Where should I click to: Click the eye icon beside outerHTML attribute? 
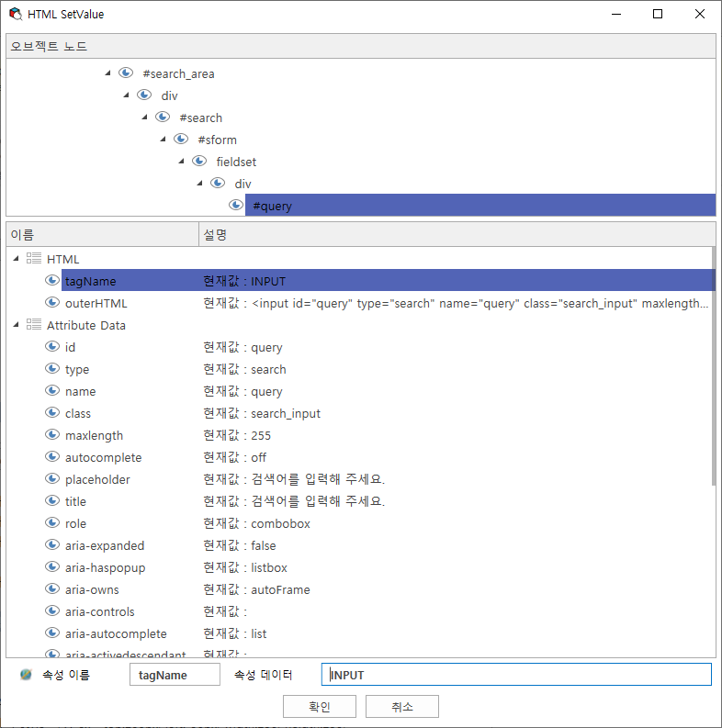click(x=52, y=302)
